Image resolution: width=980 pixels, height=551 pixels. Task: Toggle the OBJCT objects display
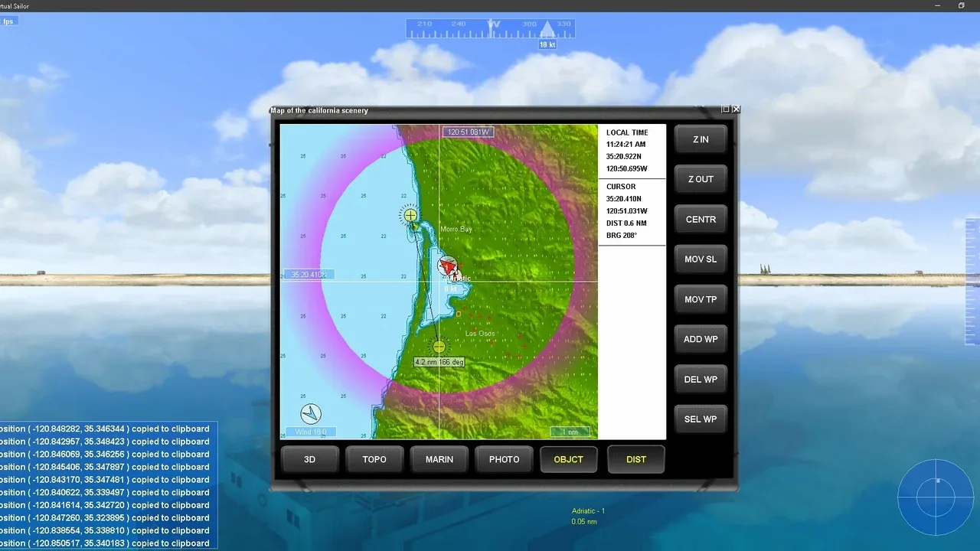pyautogui.click(x=569, y=459)
